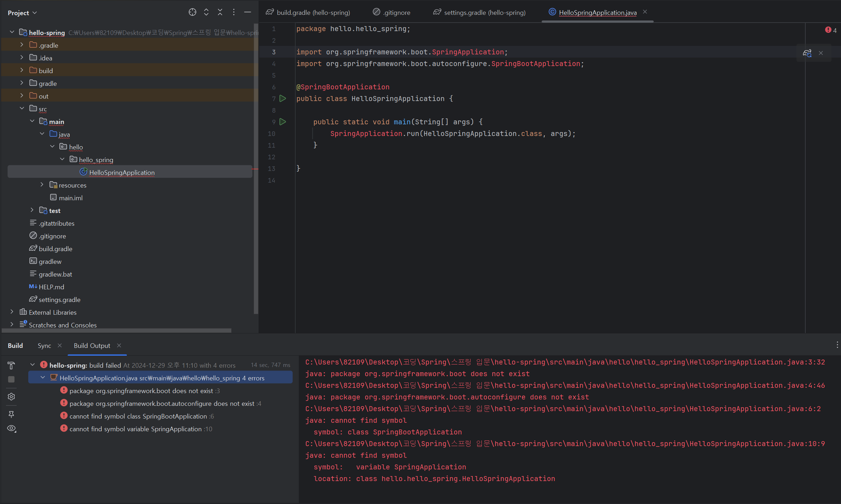
Task: Click the pin tab icon in Build panel
Action: (11, 414)
